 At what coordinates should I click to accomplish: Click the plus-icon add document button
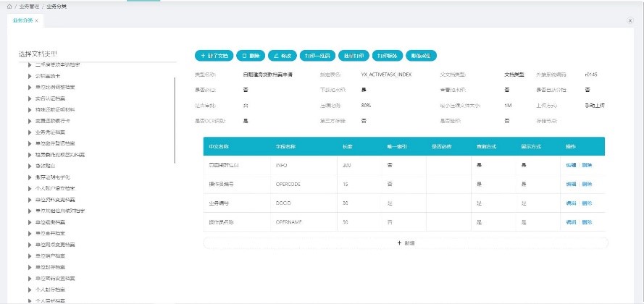pyautogui.click(x=214, y=55)
